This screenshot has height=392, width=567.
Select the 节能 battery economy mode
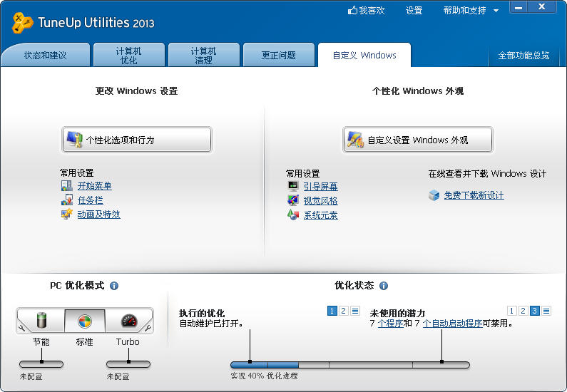(42, 321)
